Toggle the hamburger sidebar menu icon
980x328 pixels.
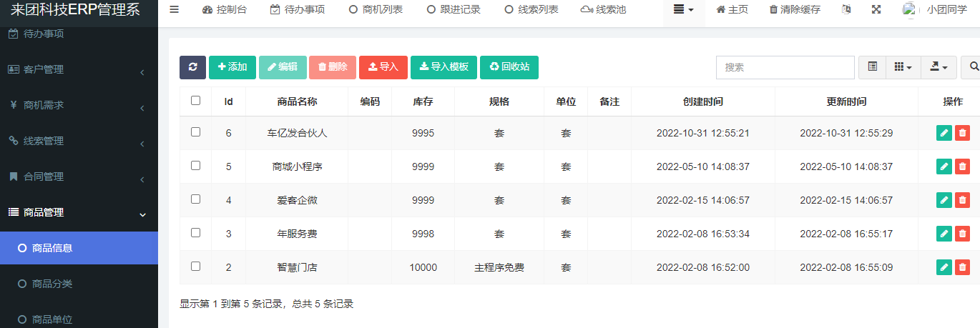point(175,10)
